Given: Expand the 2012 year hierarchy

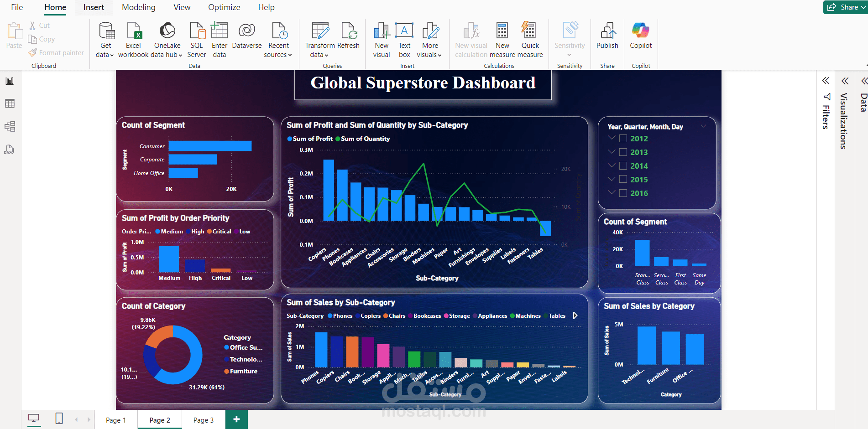Looking at the screenshot, I should (x=612, y=138).
